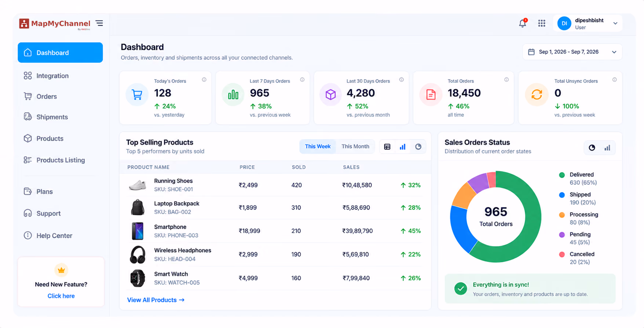
Task: Select table view for Top Selling Products
Action: point(387,147)
